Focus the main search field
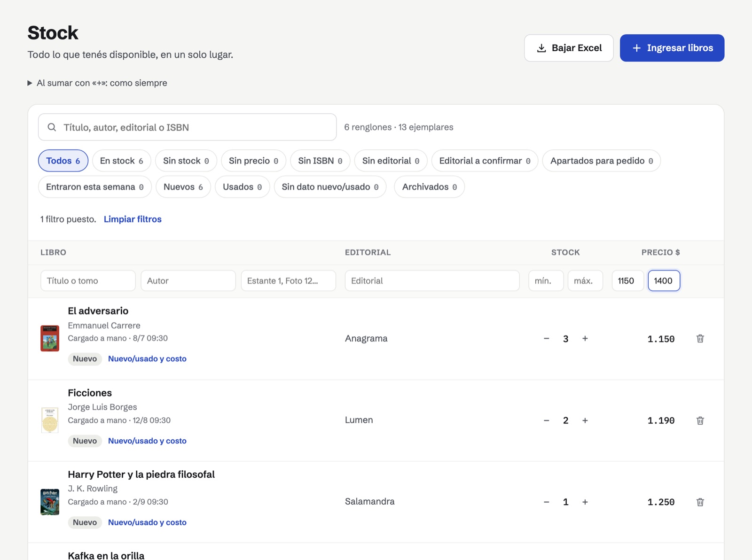This screenshot has height=560, width=752. (x=188, y=127)
